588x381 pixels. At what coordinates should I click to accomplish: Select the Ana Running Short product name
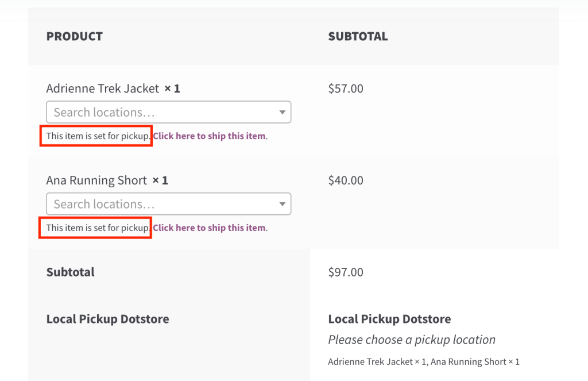[x=96, y=180]
